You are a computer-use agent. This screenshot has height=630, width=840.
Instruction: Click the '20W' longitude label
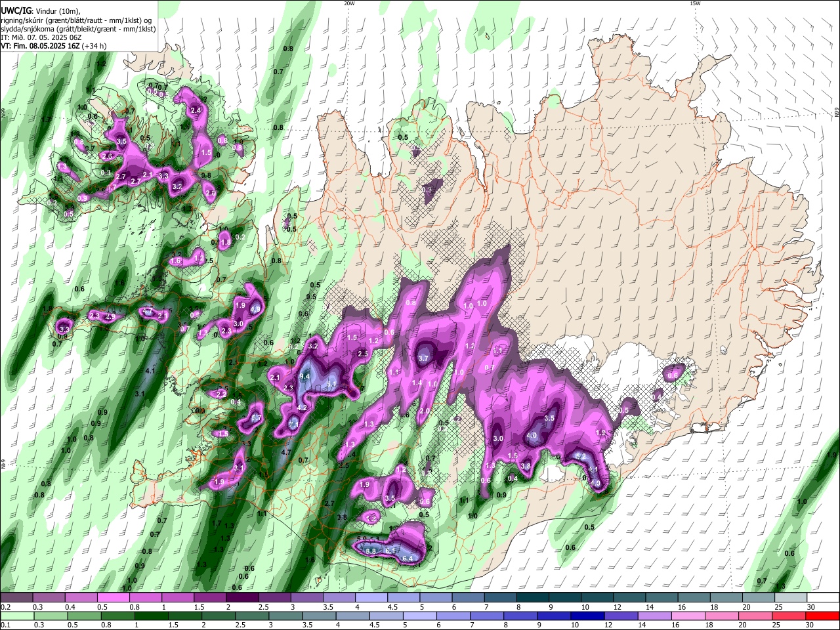pyautogui.click(x=349, y=4)
